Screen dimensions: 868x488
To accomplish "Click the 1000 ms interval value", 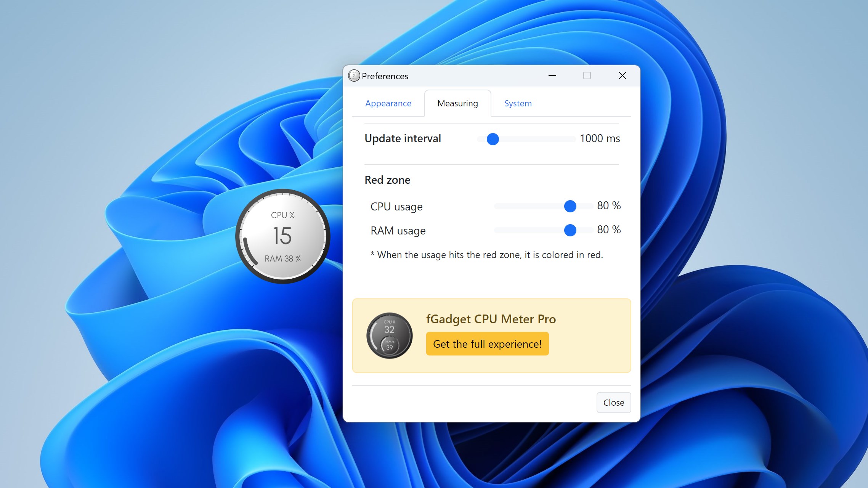I will 600,139.
